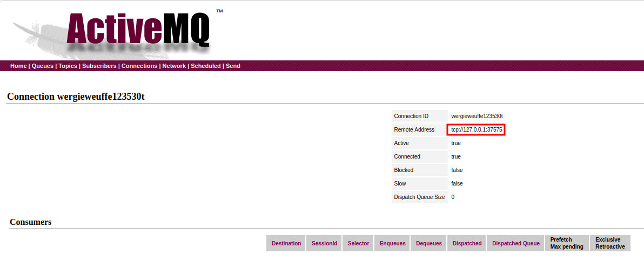Open the Network page

(174, 66)
